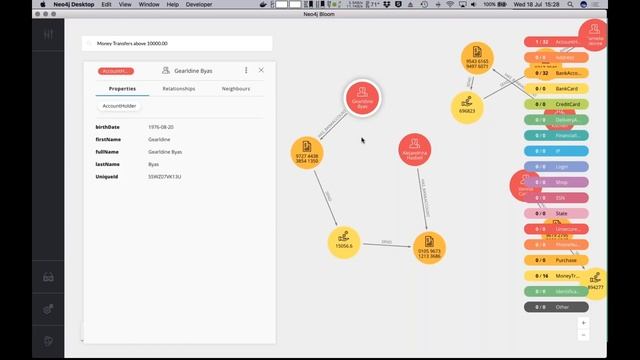Open the glasses icon in left sidebar
Image resolution: width=640 pixels, height=360 pixels.
click(x=48, y=278)
